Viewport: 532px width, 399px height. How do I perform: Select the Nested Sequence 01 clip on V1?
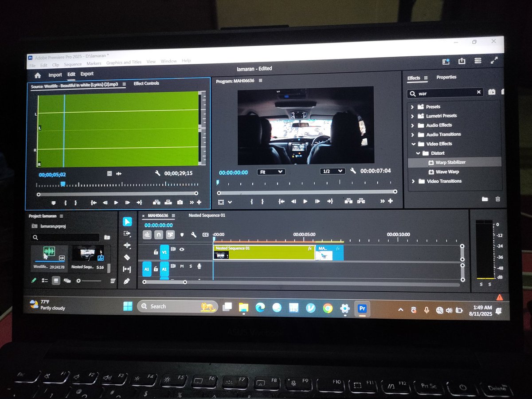click(x=264, y=253)
